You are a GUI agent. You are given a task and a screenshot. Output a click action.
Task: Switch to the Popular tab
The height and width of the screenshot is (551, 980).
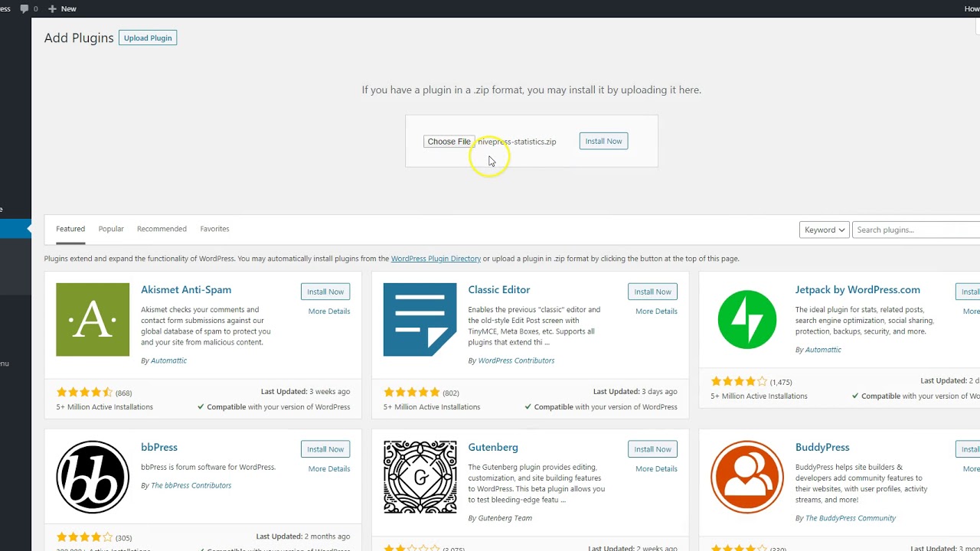[111, 229]
